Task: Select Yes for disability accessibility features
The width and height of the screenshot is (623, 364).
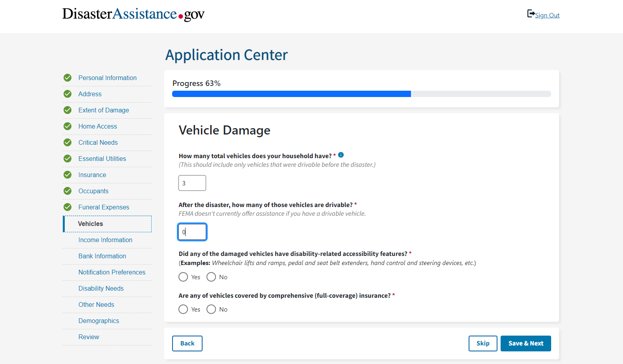Action: point(183,277)
